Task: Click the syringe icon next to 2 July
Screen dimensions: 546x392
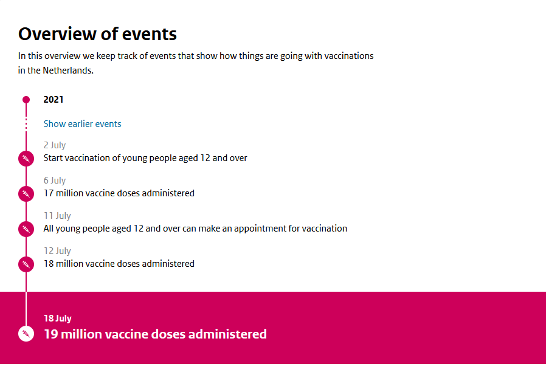Action: (x=26, y=159)
